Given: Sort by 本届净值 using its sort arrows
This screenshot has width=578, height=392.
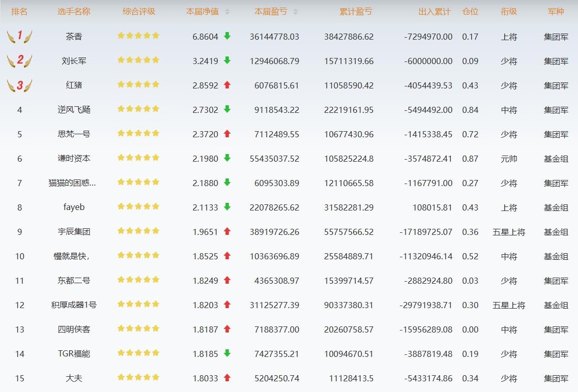Looking at the screenshot, I should click(x=227, y=12).
